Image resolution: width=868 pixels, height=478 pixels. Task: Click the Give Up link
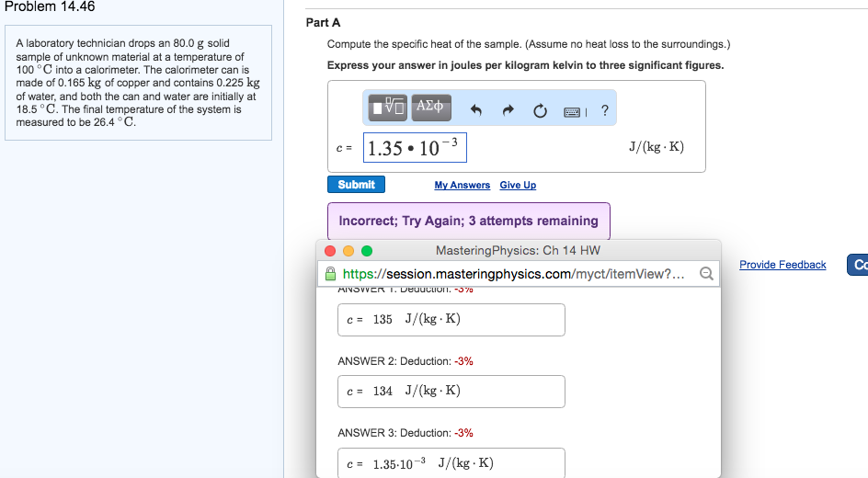coord(518,186)
